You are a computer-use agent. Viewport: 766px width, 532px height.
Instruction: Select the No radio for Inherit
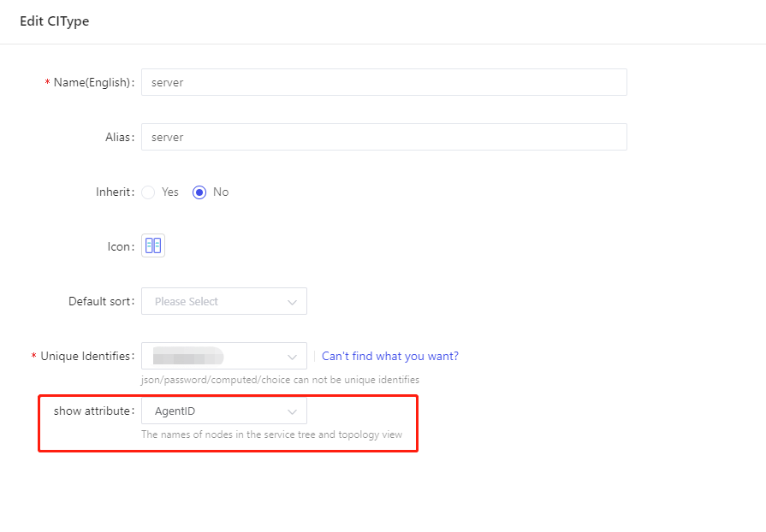click(x=199, y=192)
